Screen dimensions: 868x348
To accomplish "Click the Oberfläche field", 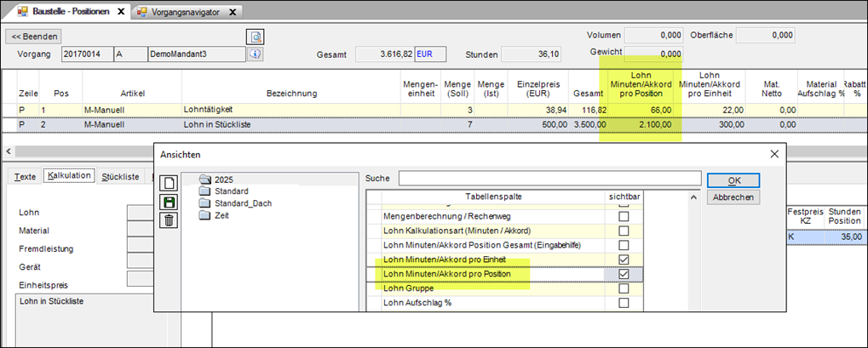I will point(766,35).
